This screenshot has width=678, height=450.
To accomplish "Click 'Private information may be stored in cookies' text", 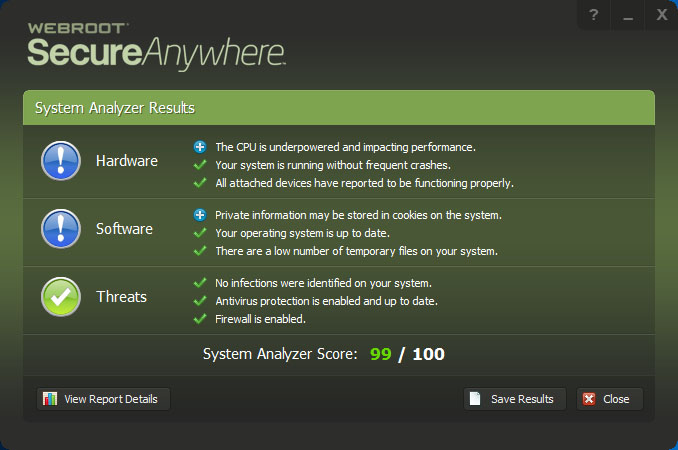I will click(x=358, y=215).
